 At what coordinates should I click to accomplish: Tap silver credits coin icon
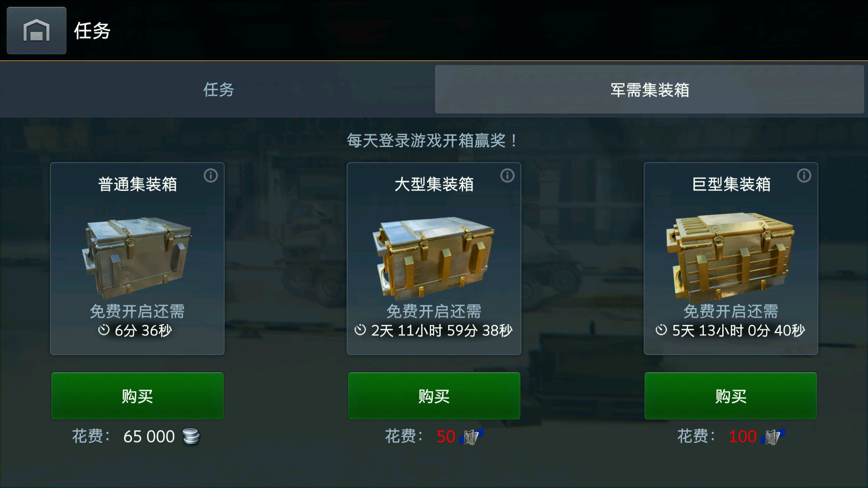click(x=191, y=436)
